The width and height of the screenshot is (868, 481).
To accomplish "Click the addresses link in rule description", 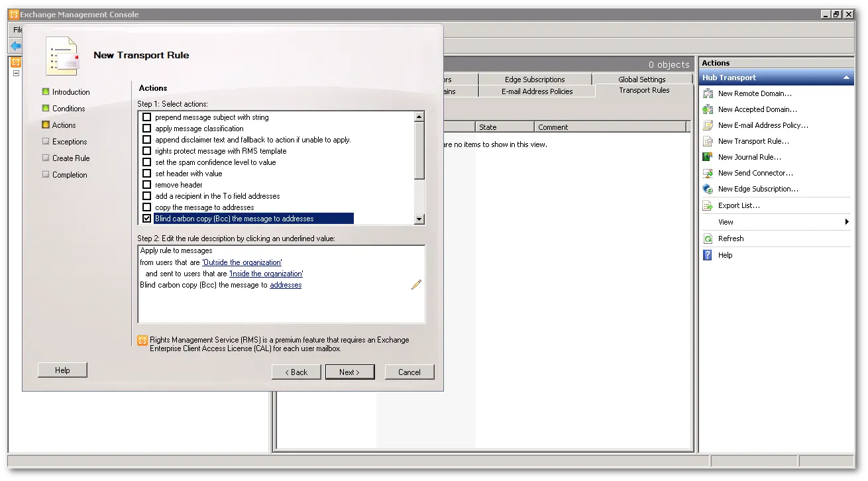I will pyautogui.click(x=285, y=285).
